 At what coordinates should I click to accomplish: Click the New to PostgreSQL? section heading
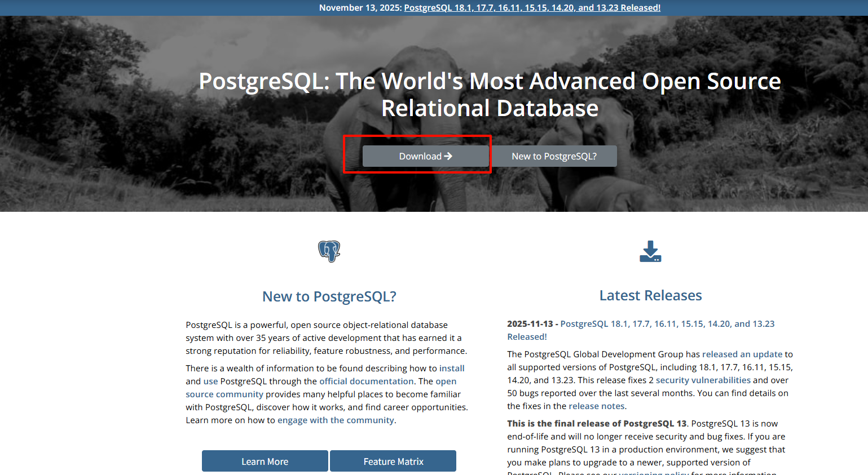(x=329, y=296)
